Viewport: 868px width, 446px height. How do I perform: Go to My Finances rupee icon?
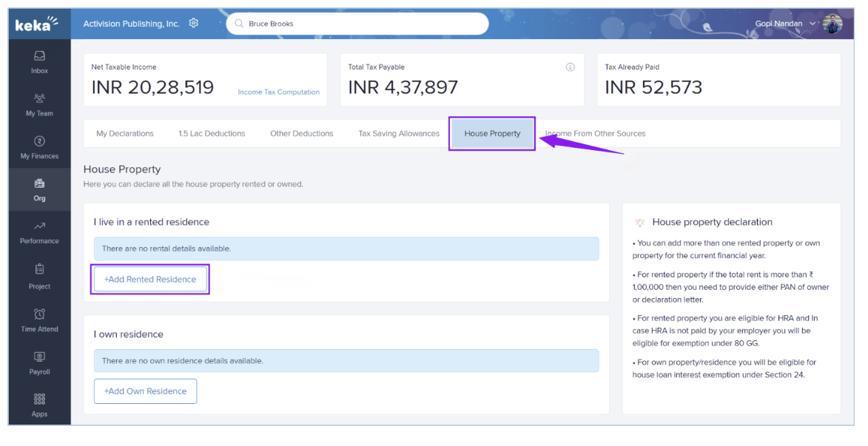point(39,141)
